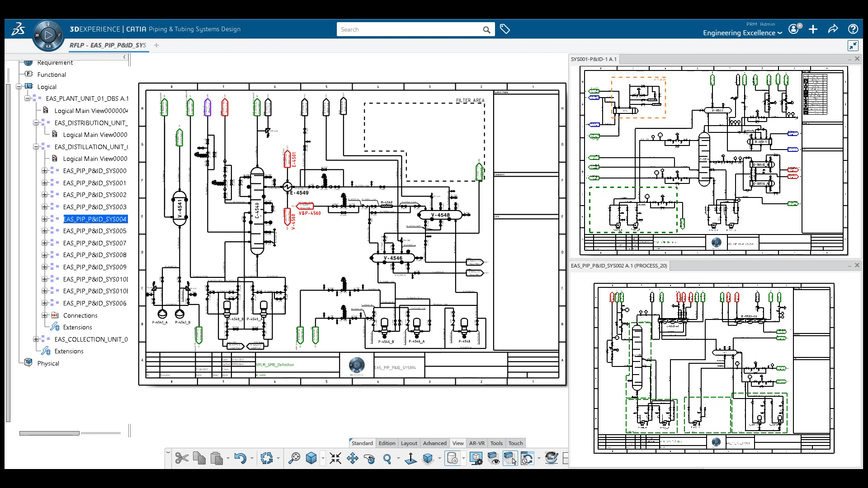Click the Normal View icon
Screen dimensions: 868x488
(x=410, y=458)
